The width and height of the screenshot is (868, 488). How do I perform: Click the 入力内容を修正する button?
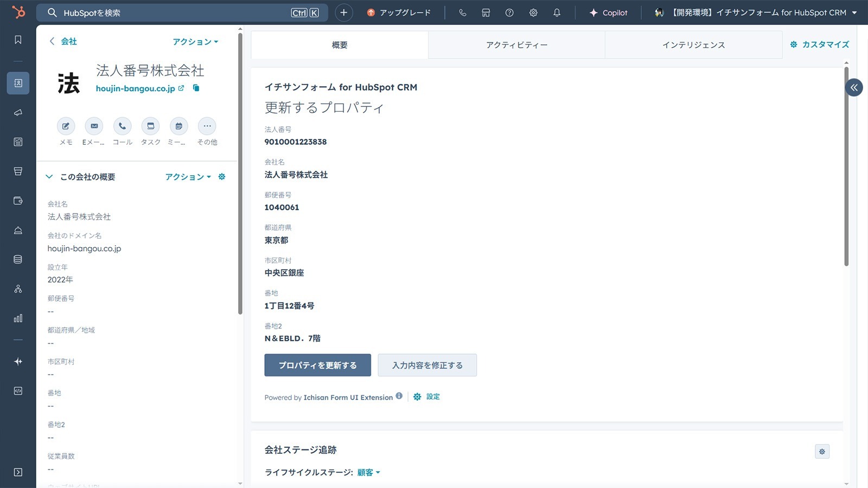(x=427, y=365)
